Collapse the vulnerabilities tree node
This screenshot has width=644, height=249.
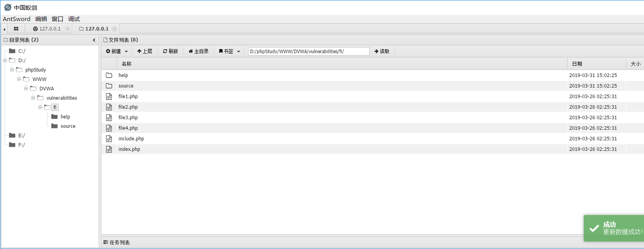(x=33, y=98)
